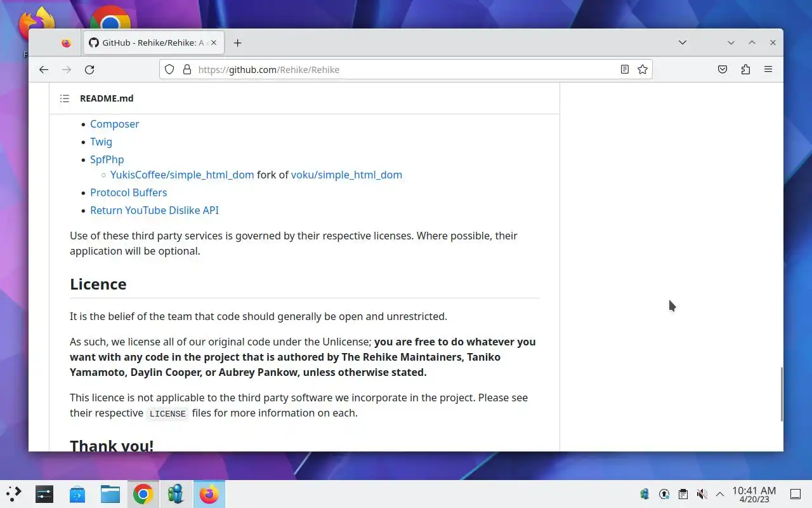Open a new browser tab
The width and height of the screenshot is (812, 508).
point(237,43)
